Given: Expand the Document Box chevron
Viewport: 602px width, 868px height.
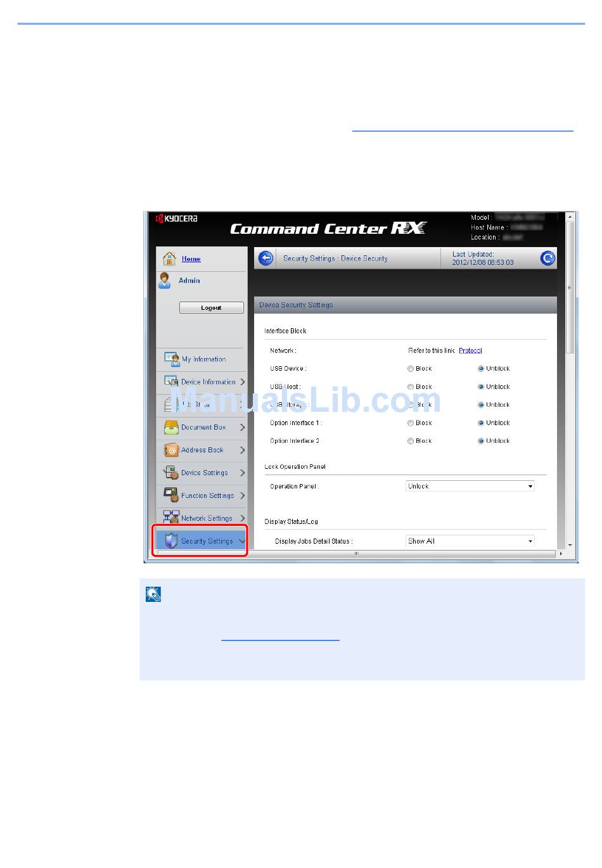Looking at the screenshot, I should (x=242, y=428).
